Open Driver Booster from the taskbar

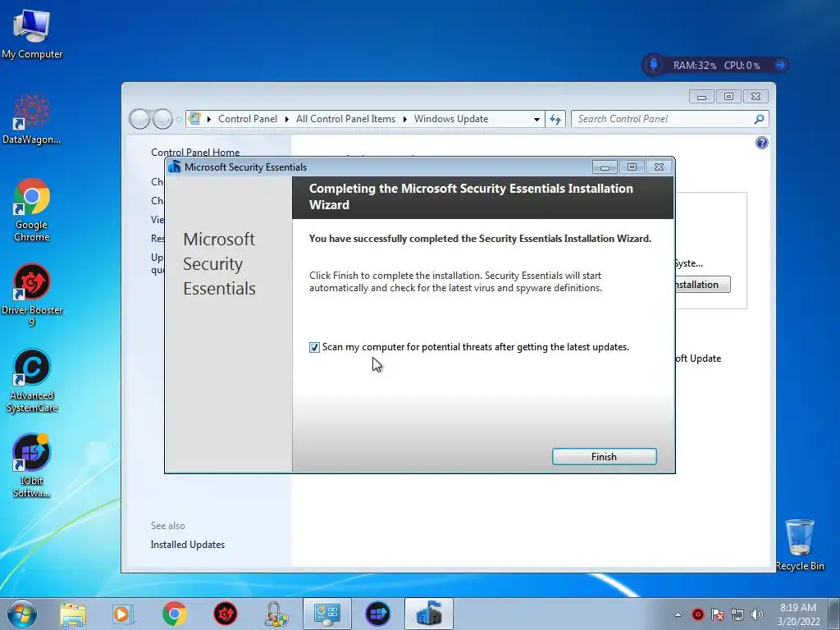coord(225,614)
